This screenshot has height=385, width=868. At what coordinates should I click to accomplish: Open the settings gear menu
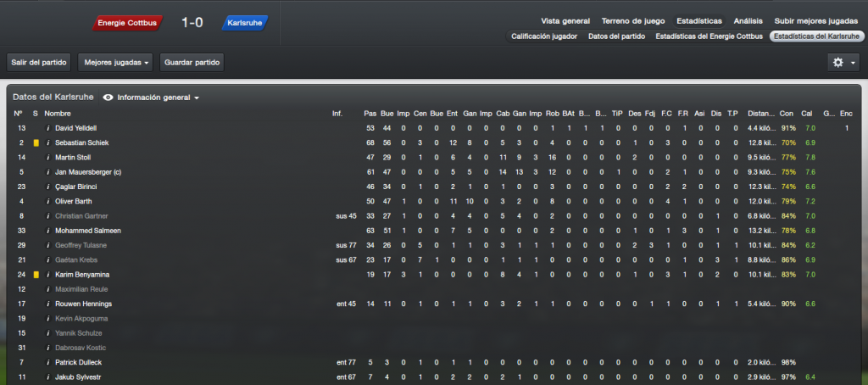click(838, 63)
